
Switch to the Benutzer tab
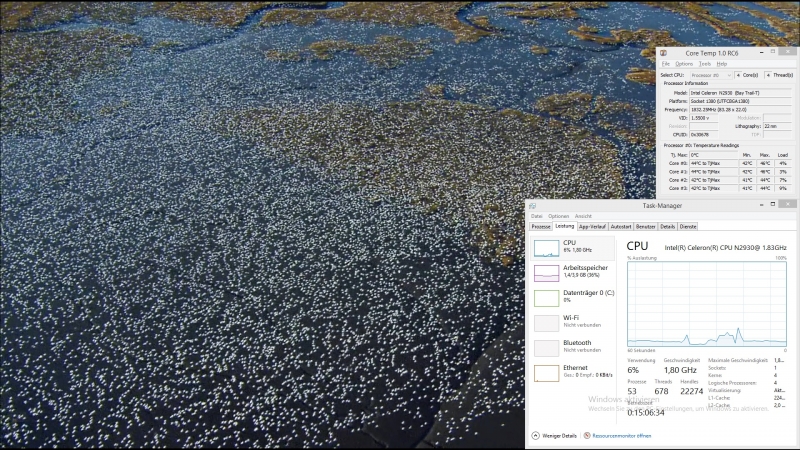coord(645,227)
